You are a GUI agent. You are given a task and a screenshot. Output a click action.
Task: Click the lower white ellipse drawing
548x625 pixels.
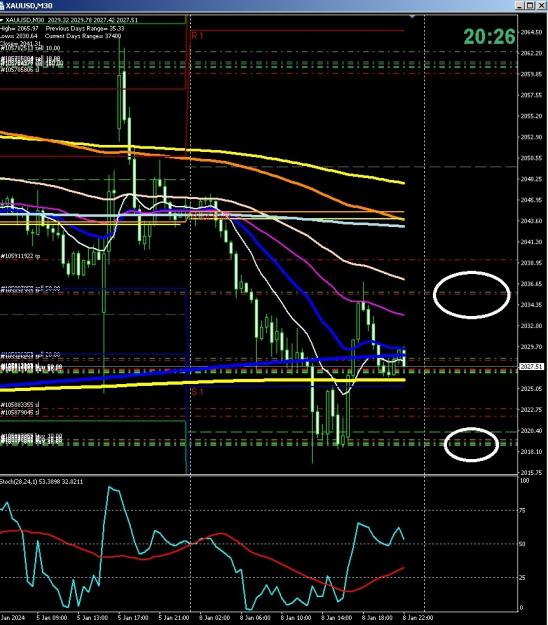[471, 444]
